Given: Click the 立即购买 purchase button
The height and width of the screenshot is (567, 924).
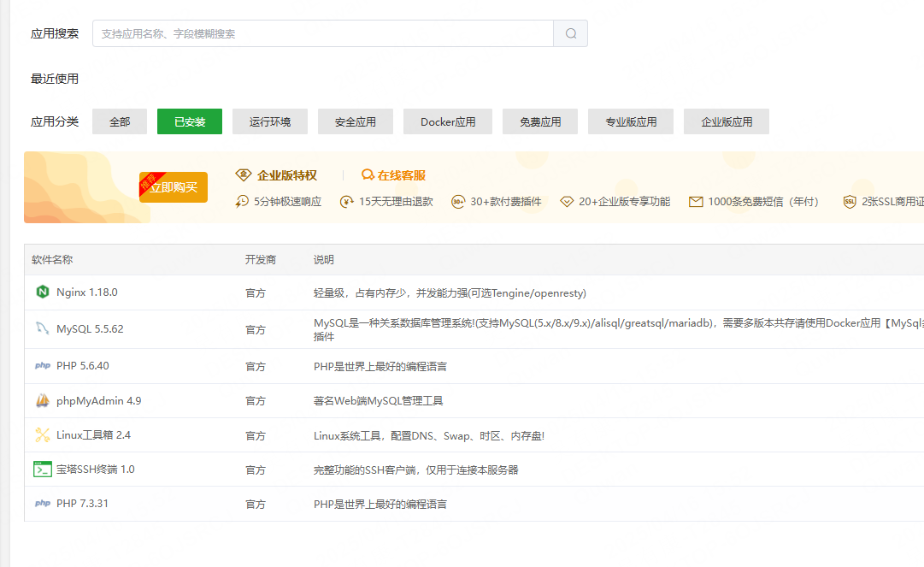Looking at the screenshot, I should pos(174,186).
